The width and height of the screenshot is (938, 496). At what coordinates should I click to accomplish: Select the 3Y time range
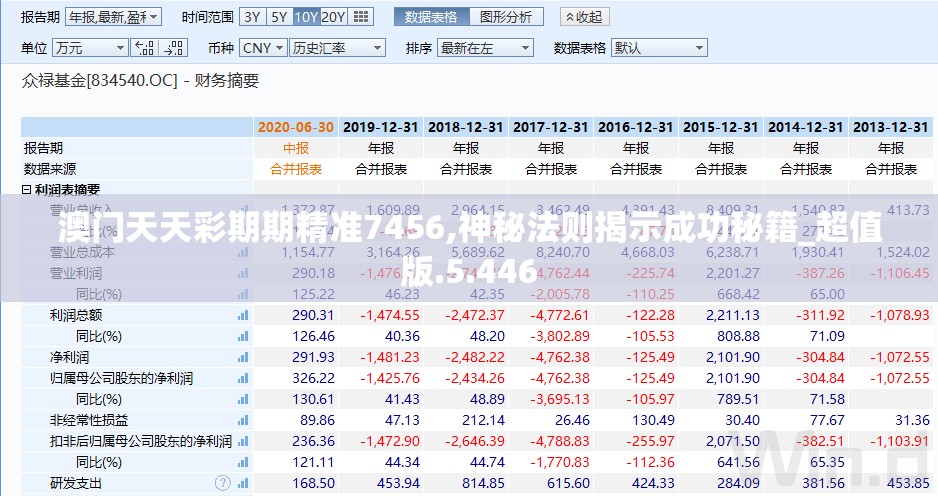click(x=252, y=17)
